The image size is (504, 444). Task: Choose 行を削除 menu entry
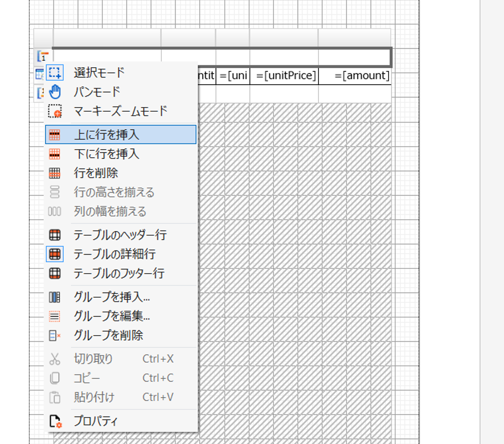click(x=121, y=173)
